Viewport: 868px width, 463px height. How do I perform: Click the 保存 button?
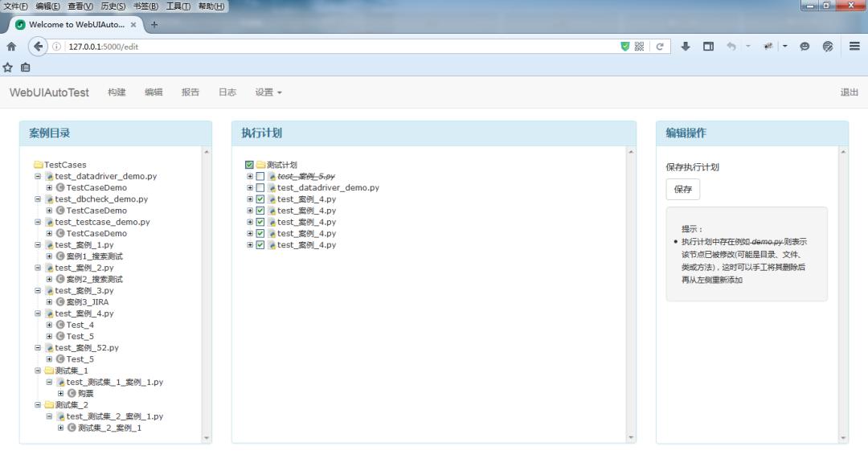pos(682,190)
